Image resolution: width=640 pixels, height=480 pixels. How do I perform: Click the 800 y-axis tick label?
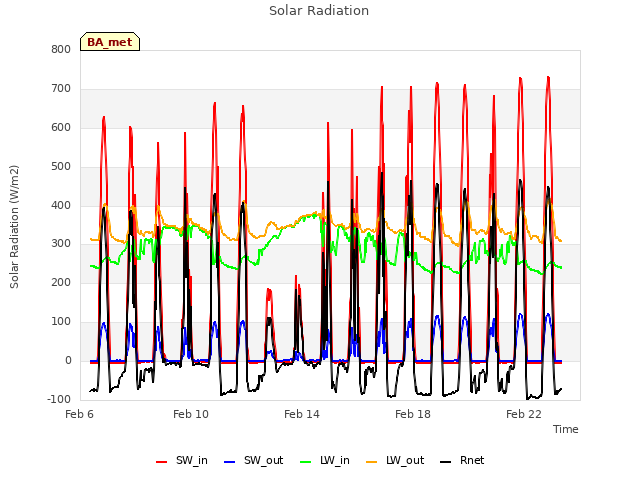(61, 49)
